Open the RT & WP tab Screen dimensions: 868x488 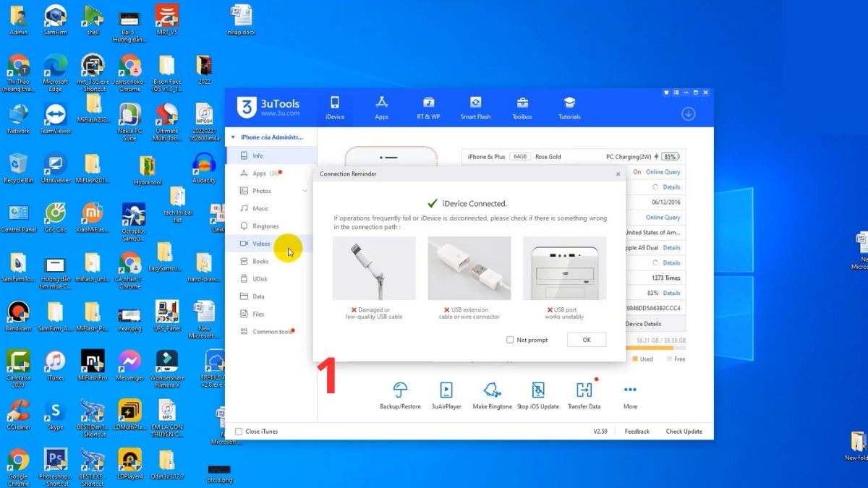pyautogui.click(x=428, y=108)
